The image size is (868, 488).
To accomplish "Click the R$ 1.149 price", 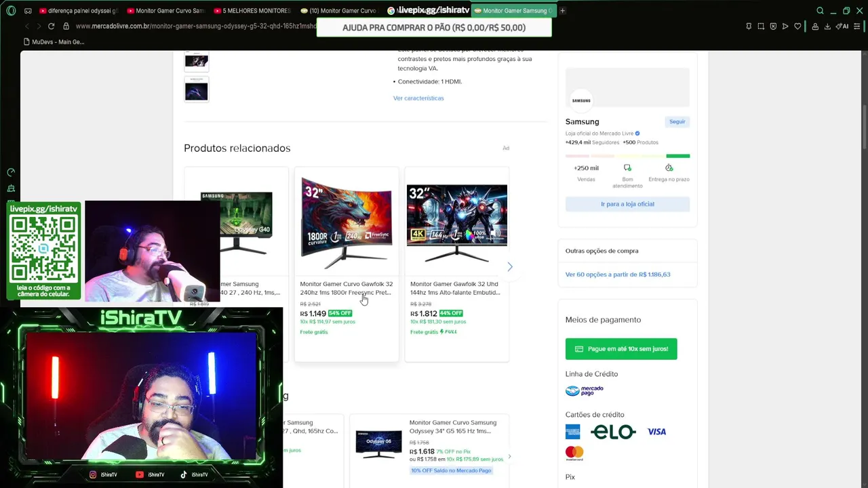I will click(x=313, y=314).
